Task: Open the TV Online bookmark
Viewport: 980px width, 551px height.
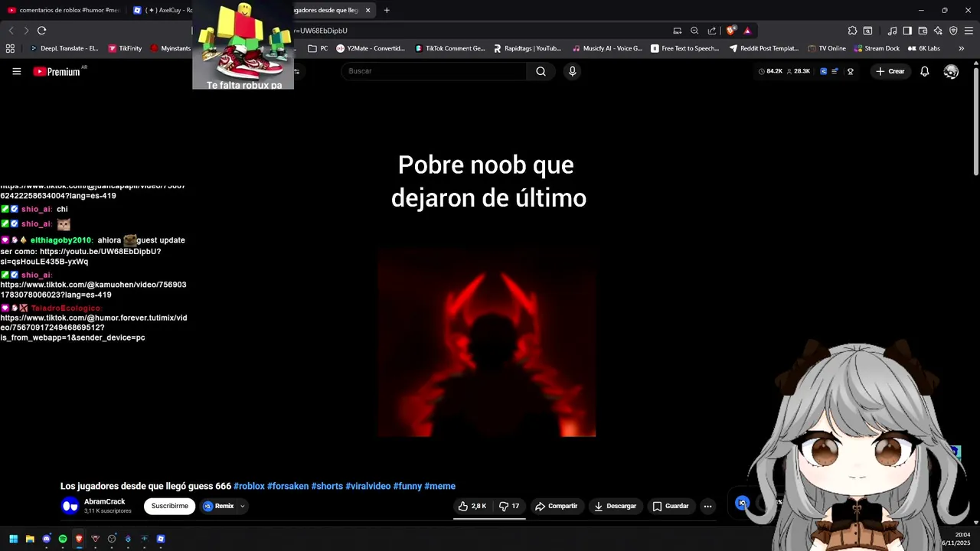Action: [x=827, y=48]
